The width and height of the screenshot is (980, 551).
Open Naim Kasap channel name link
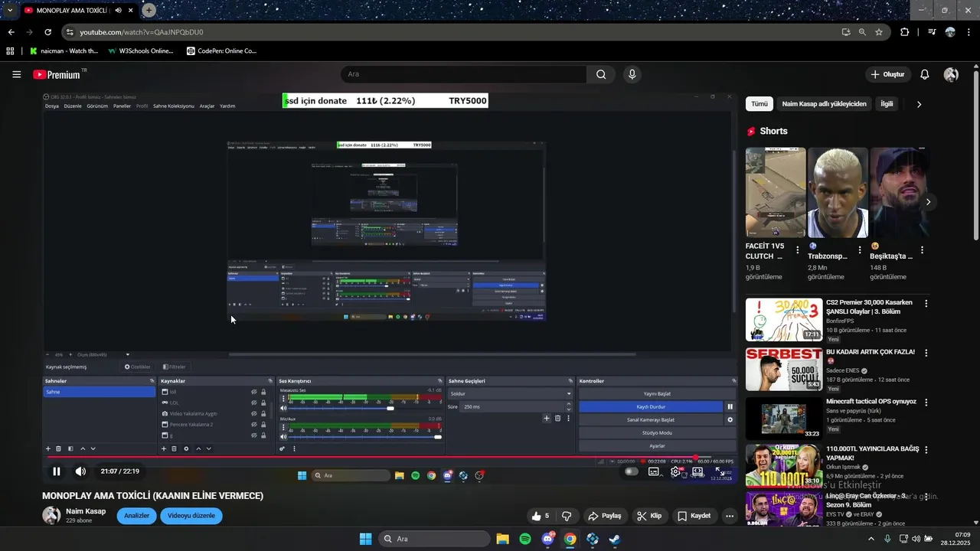pos(86,511)
